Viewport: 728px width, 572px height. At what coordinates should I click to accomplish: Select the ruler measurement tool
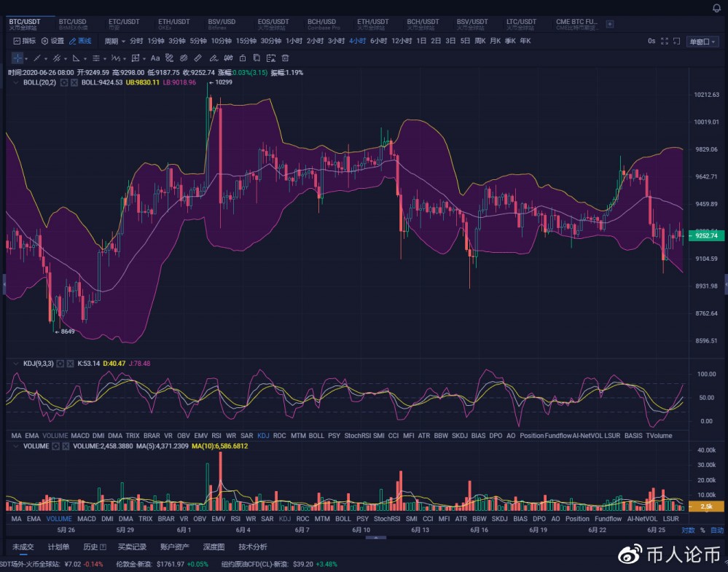point(197,58)
